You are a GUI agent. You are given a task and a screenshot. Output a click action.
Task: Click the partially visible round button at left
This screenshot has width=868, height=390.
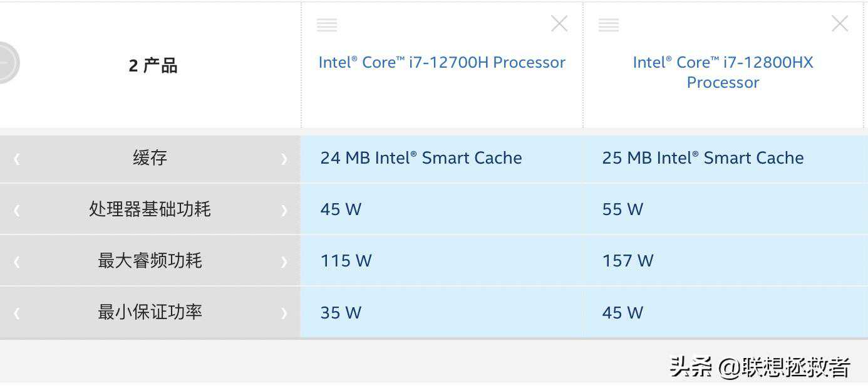[x=8, y=63]
